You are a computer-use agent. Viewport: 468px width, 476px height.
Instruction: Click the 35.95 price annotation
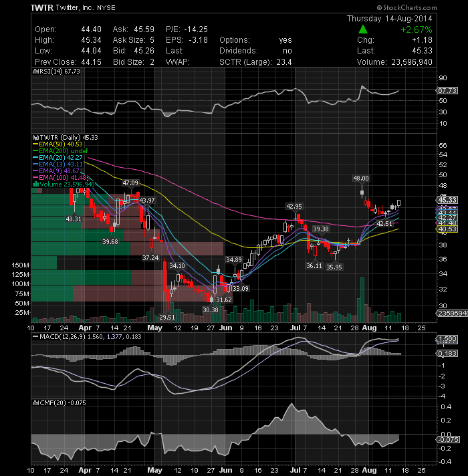(x=334, y=267)
